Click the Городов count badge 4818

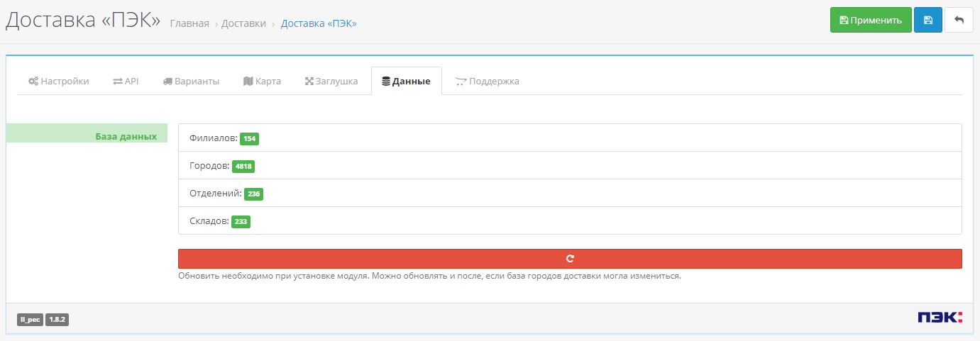point(243,167)
